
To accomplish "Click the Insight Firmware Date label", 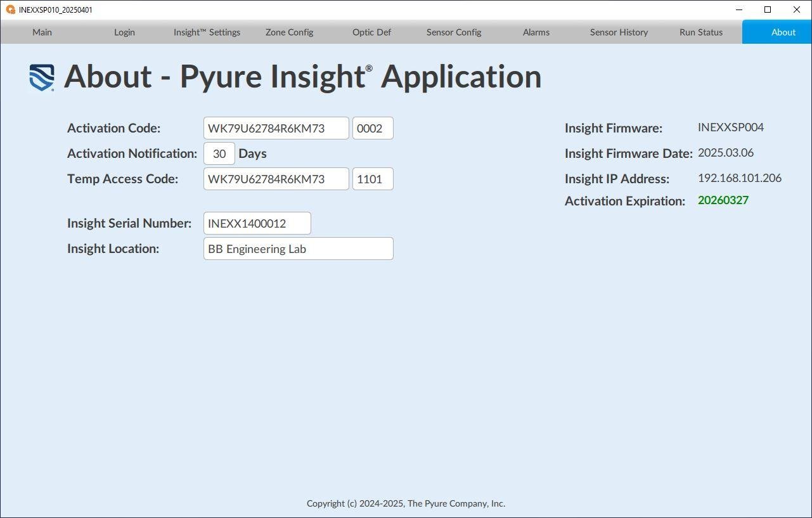I will (629, 153).
